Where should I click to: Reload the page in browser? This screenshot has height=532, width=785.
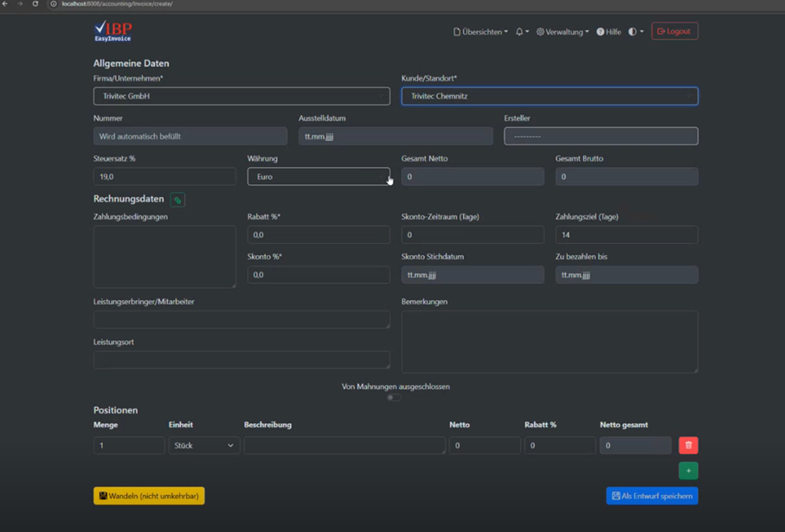click(x=35, y=4)
